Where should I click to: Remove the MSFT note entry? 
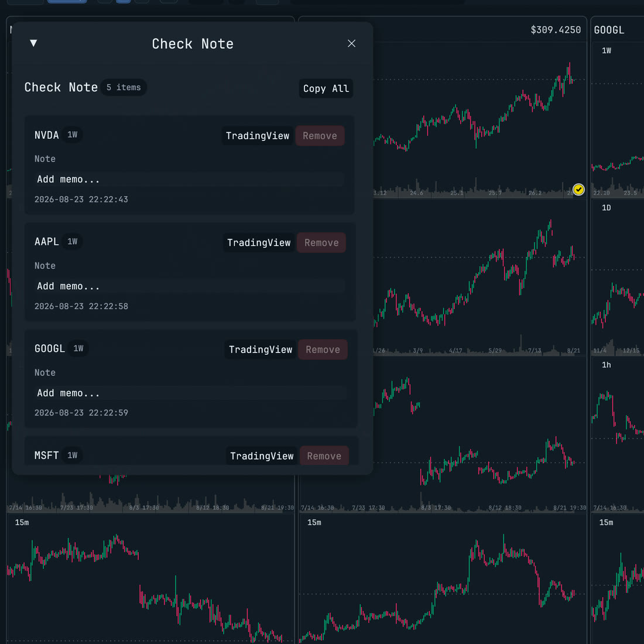tap(324, 456)
